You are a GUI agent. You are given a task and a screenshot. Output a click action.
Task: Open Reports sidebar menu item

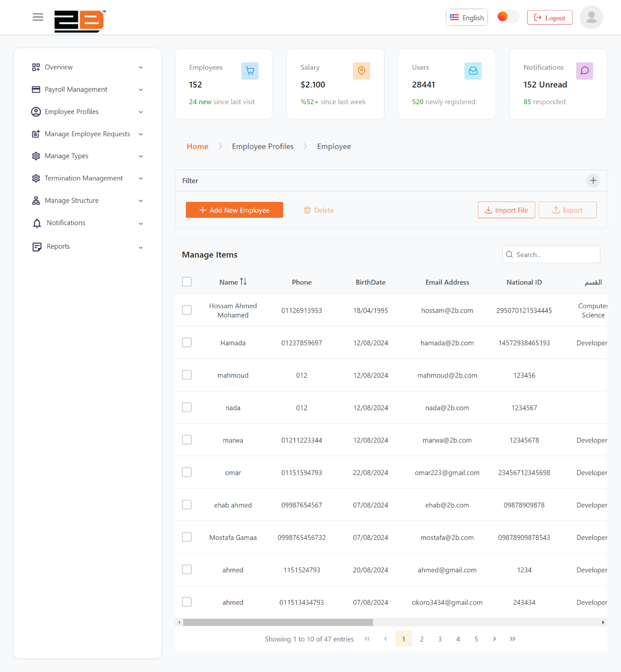pyautogui.click(x=87, y=246)
